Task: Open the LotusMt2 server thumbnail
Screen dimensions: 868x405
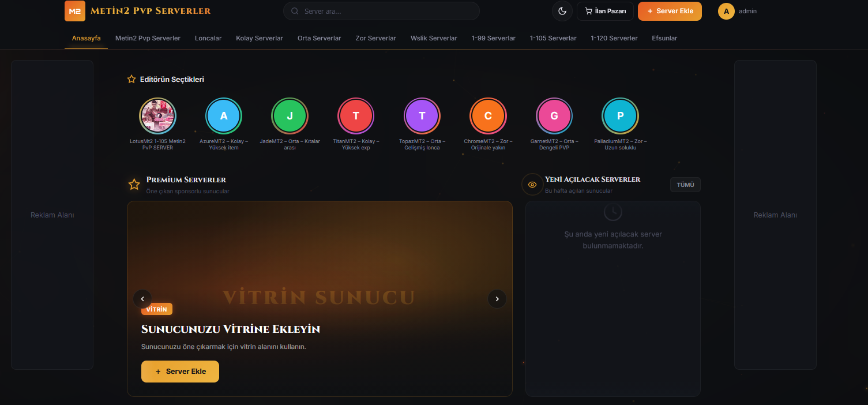Action: 157,116
